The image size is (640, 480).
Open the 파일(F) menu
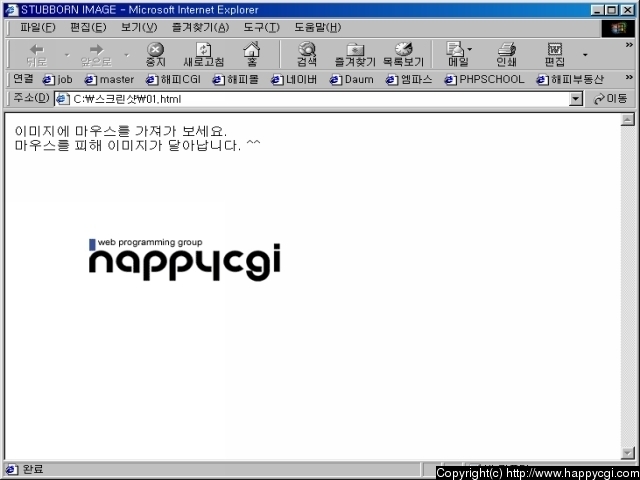click(x=38, y=27)
